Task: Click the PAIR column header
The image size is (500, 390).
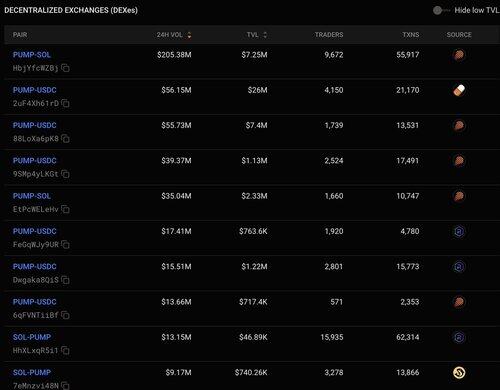Action: 20,35
